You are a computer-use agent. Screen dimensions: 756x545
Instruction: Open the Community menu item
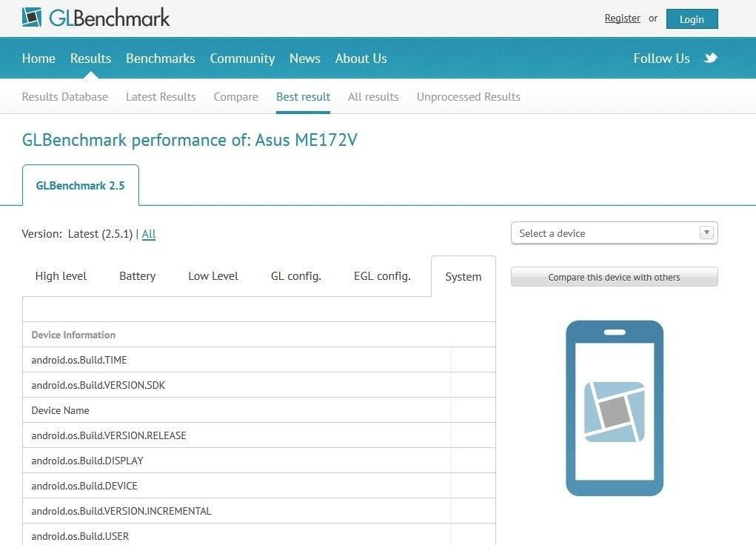(242, 58)
